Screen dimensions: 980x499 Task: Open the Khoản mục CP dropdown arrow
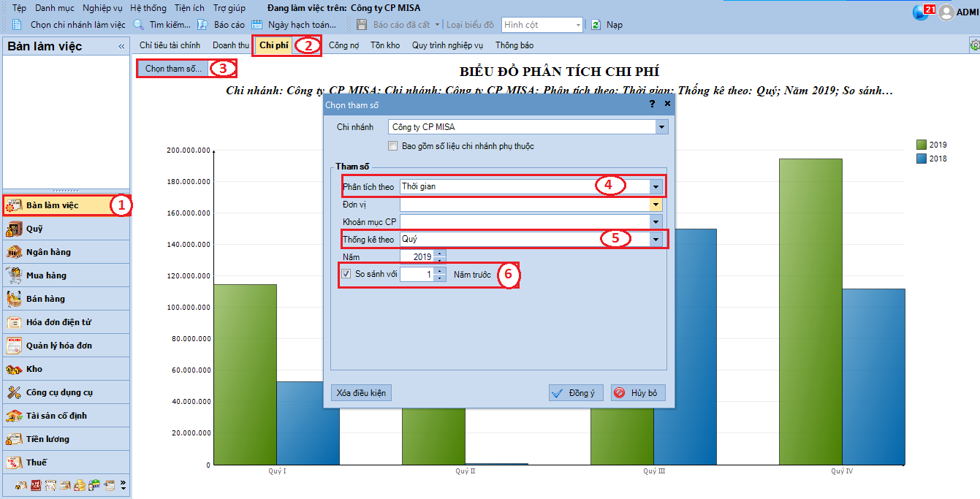point(656,221)
